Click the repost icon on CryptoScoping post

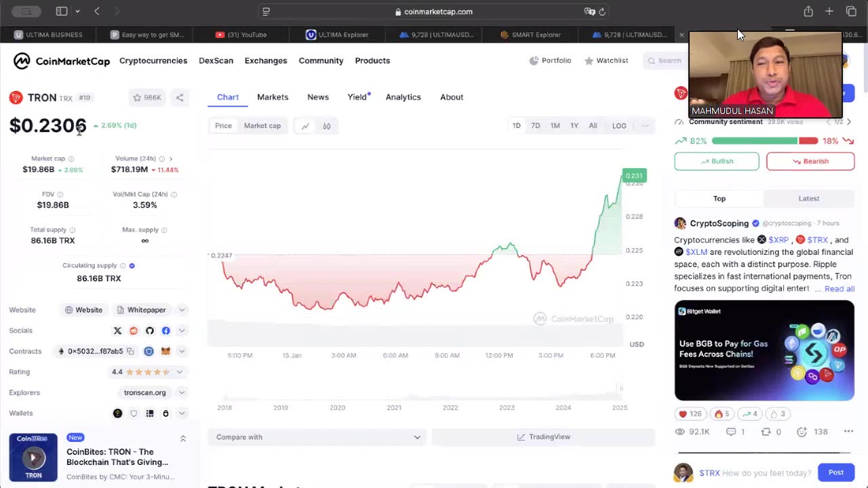tap(766, 432)
